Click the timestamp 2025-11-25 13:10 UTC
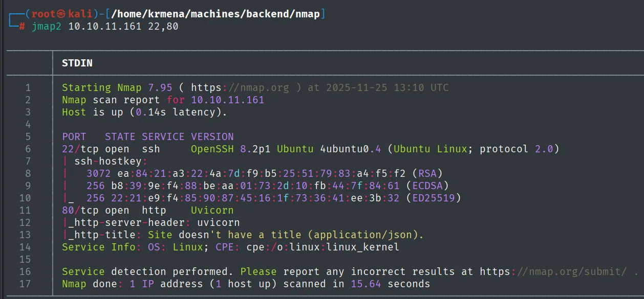644x299 pixels. [x=387, y=87]
